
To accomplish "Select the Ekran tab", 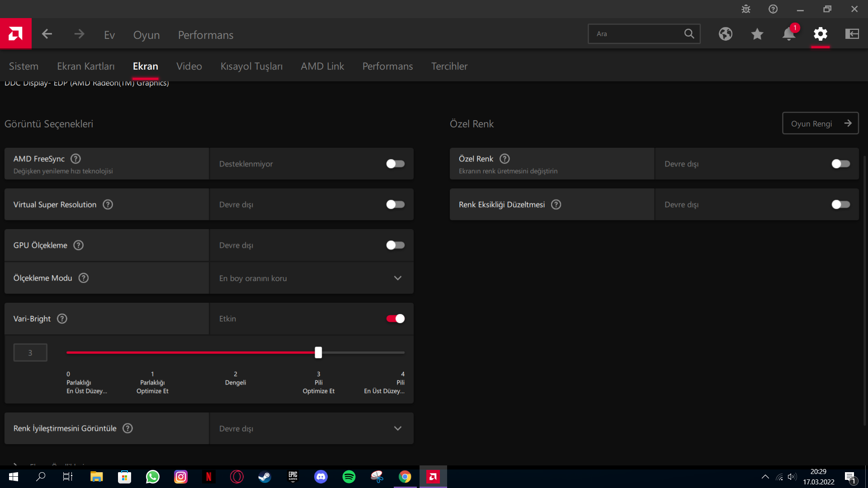I will tap(146, 66).
